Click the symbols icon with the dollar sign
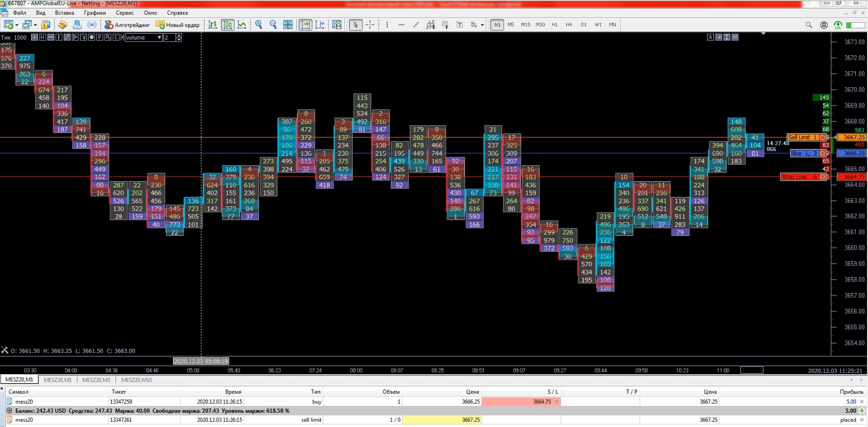Image resolution: width=868 pixels, height=427 pixels. [46, 25]
